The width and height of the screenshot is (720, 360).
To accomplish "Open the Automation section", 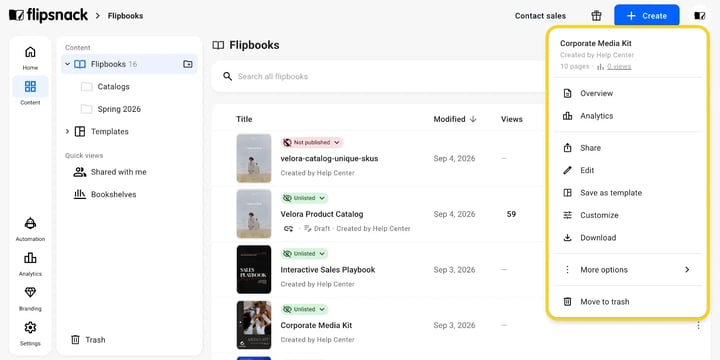I will [x=30, y=229].
